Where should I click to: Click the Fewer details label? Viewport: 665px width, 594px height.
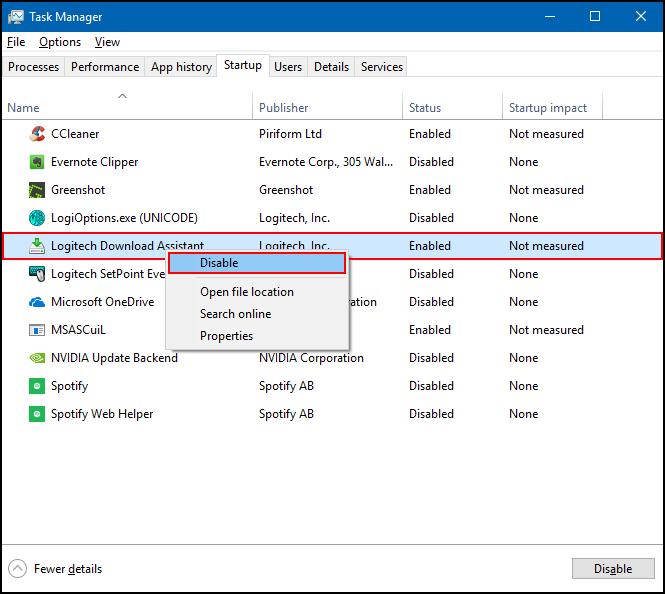click(68, 569)
